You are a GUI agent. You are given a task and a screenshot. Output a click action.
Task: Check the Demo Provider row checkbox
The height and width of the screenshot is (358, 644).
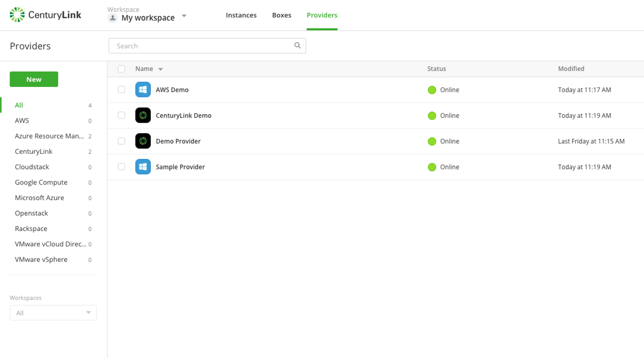pyautogui.click(x=121, y=141)
